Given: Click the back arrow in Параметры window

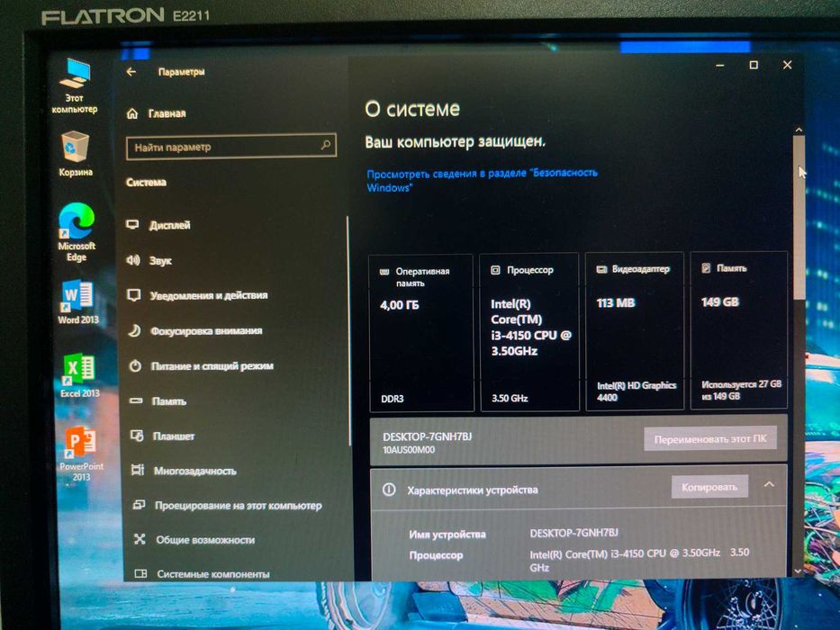Looking at the screenshot, I should [131, 72].
